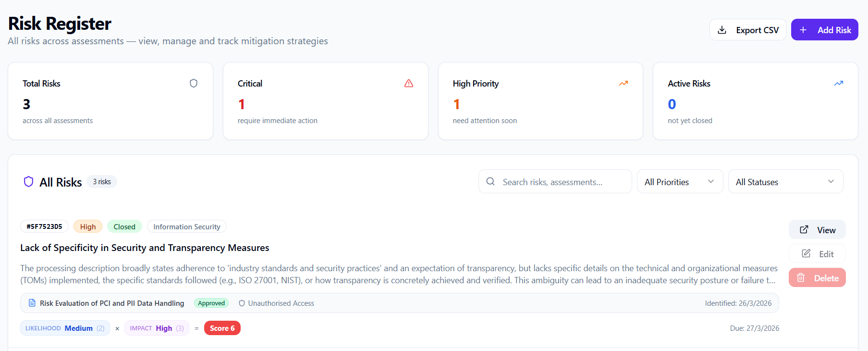Click the Lack of Specificity risk title
The image size is (868, 351).
tap(145, 248)
